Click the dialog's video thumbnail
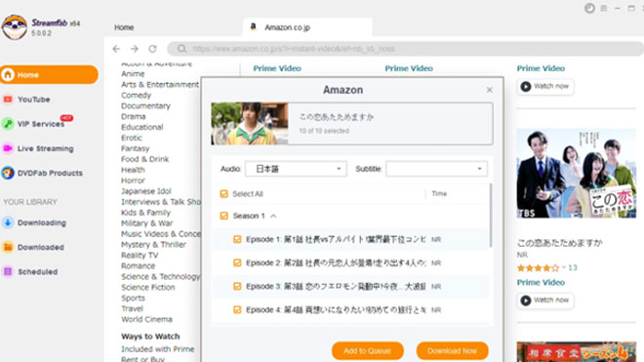The image size is (644, 362). pos(250,124)
